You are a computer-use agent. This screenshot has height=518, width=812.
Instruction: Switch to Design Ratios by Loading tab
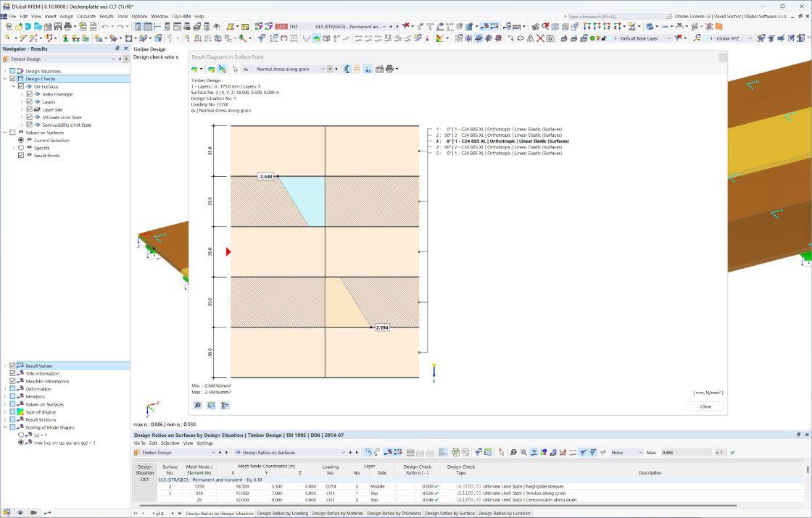pyautogui.click(x=283, y=514)
